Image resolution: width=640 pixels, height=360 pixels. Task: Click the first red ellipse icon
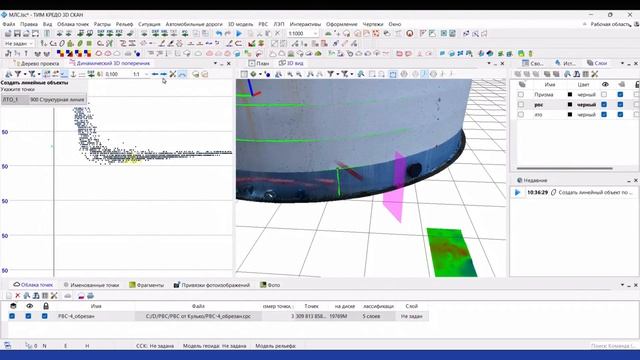coord(98,53)
